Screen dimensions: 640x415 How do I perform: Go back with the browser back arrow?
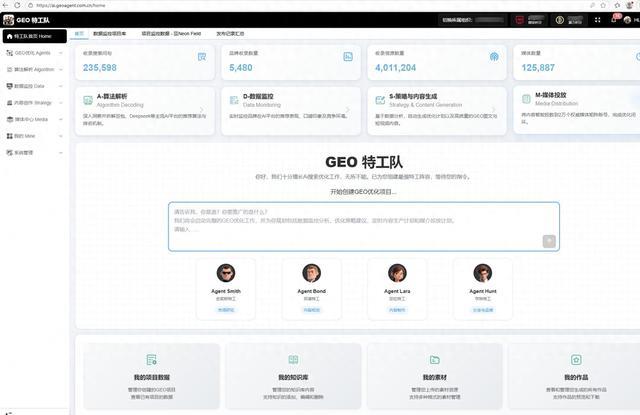pyautogui.click(x=5, y=5)
